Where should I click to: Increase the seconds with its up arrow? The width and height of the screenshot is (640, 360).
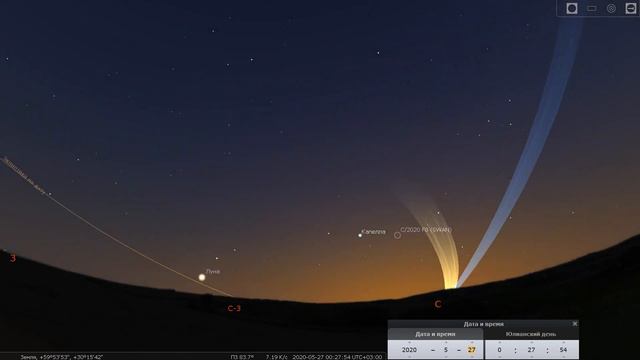pyautogui.click(x=563, y=343)
